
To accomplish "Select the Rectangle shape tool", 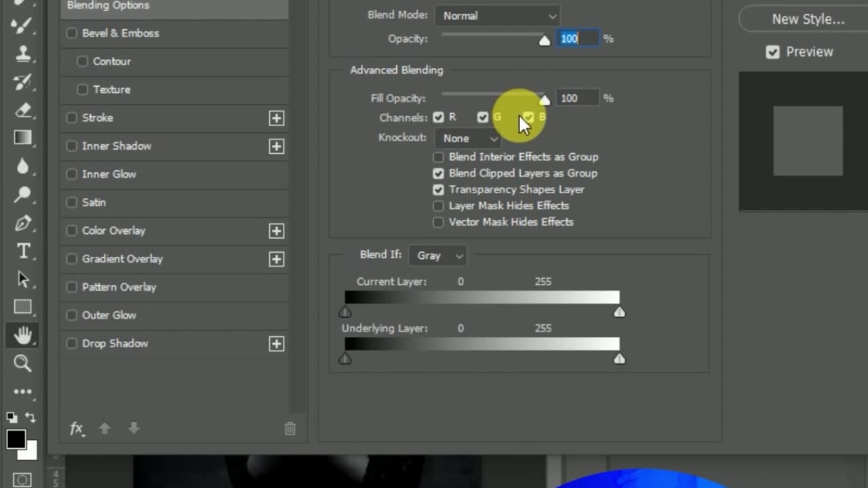I will coord(22,307).
